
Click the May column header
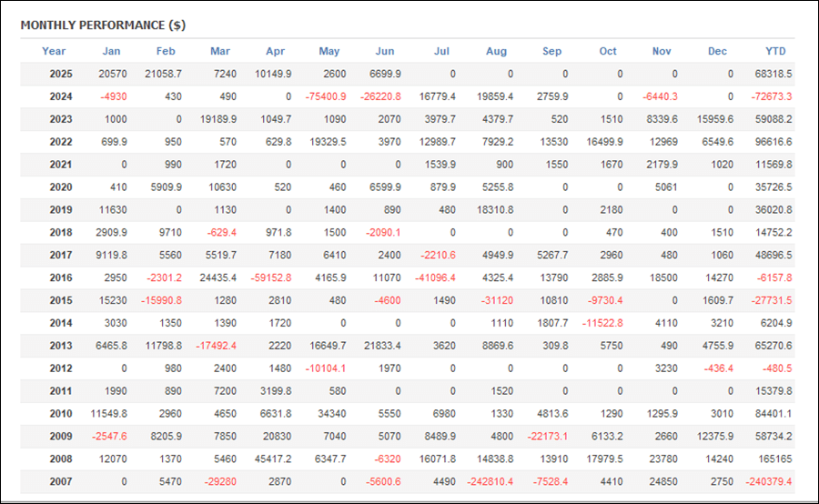[329, 51]
